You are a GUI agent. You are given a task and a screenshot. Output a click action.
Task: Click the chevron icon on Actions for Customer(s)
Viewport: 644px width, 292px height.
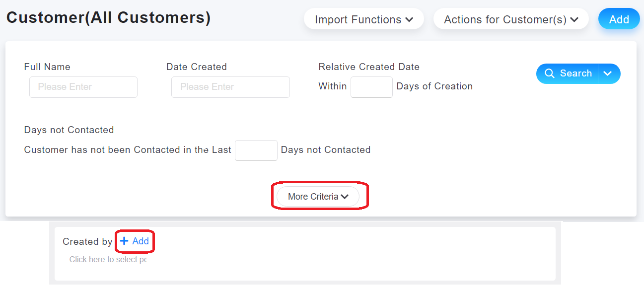(574, 20)
